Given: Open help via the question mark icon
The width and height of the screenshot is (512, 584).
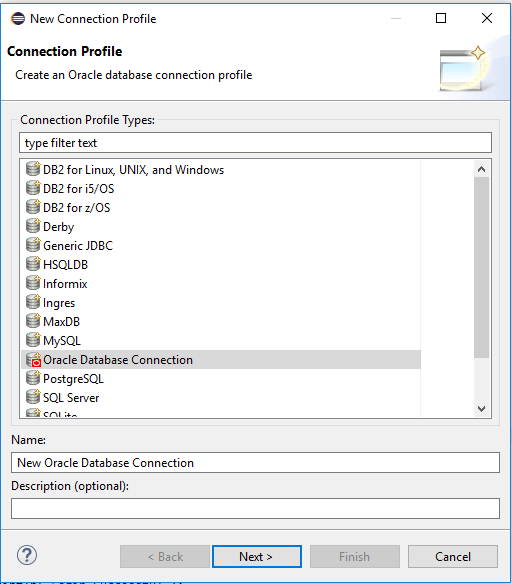Looking at the screenshot, I should coord(27,556).
